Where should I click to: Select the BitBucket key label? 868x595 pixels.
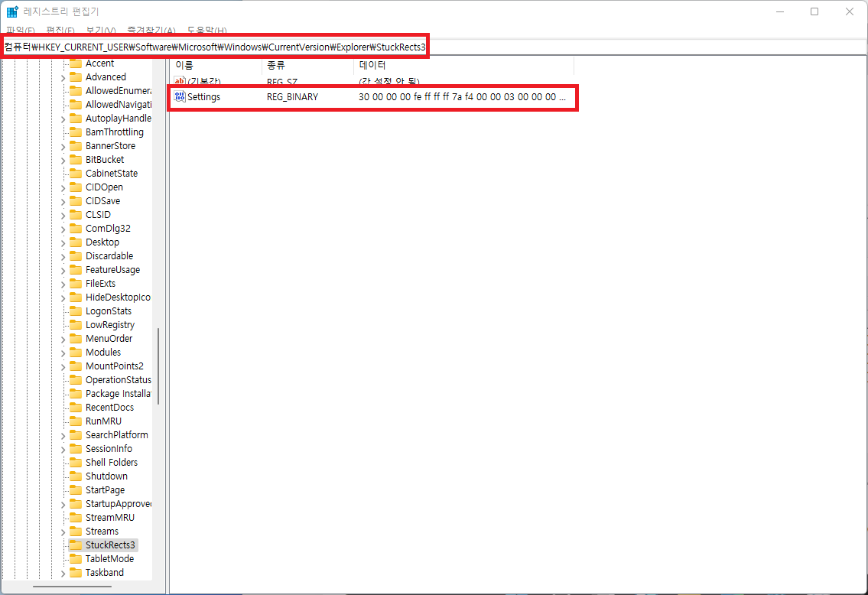point(105,159)
